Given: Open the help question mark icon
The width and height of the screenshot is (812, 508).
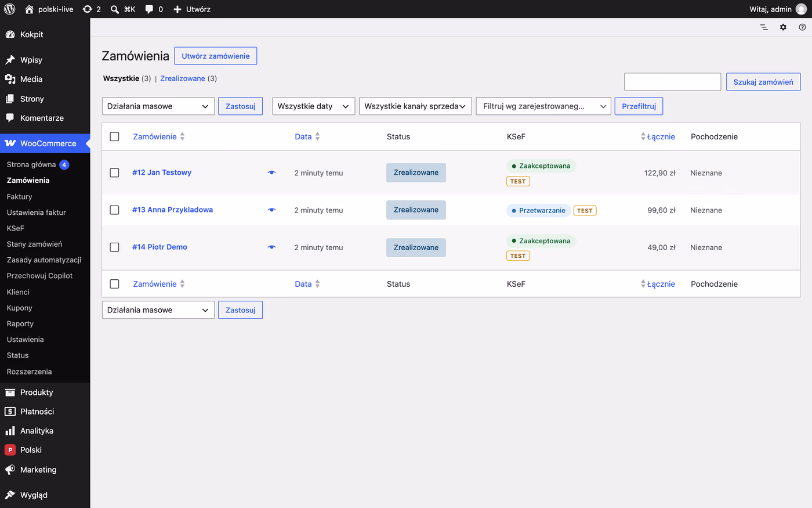Looking at the screenshot, I should point(802,27).
